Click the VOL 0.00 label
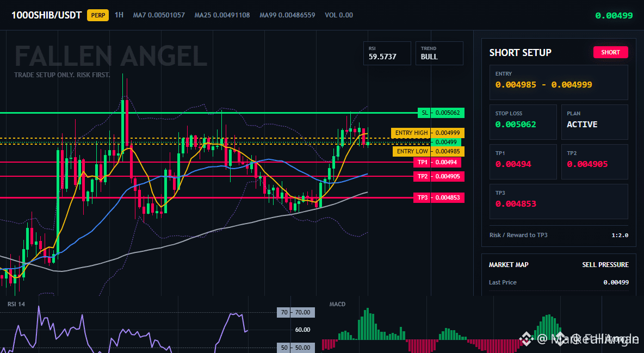Image resolution: width=644 pixels, height=353 pixels. [339, 15]
